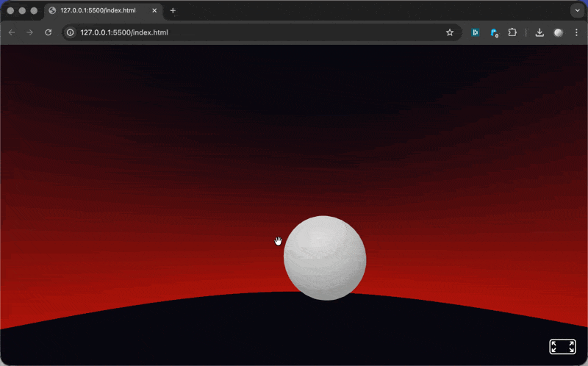Open the Chrome profile avatar
The height and width of the screenshot is (366, 588).
point(559,32)
